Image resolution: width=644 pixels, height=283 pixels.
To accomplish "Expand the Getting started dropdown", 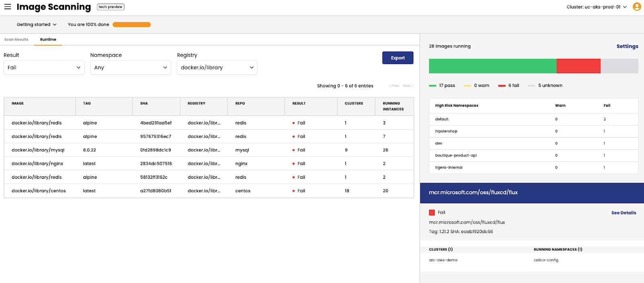I will click(37, 25).
